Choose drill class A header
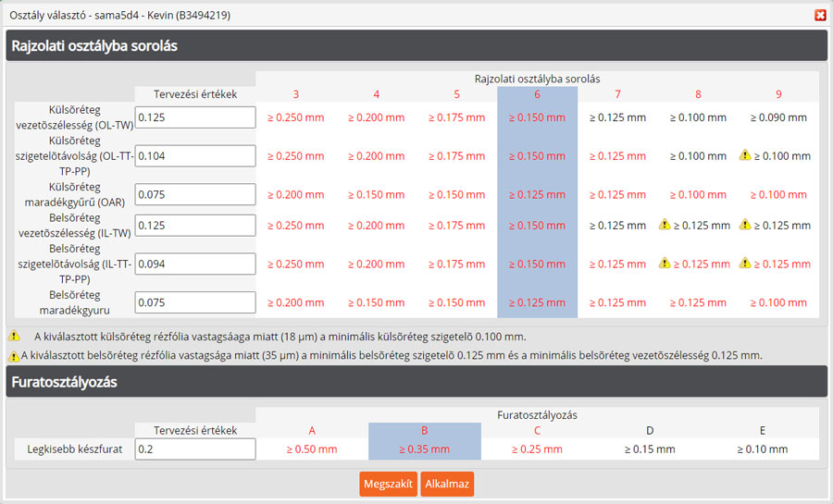This screenshot has height=504, width=833. [312, 430]
